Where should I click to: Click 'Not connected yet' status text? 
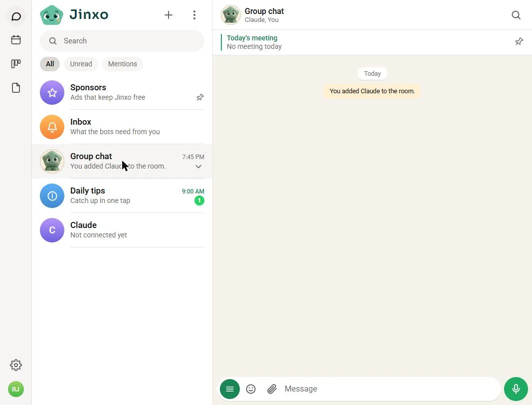click(98, 235)
